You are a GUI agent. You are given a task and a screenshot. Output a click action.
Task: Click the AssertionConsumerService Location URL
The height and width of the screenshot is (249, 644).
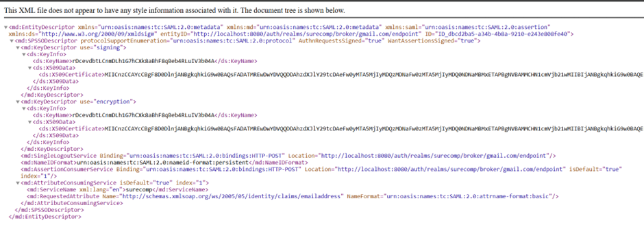point(449,169)
